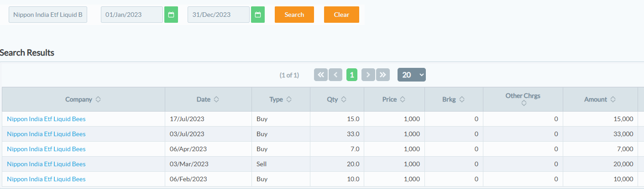
Task: Sort by Company column
Action: point(98,99)
